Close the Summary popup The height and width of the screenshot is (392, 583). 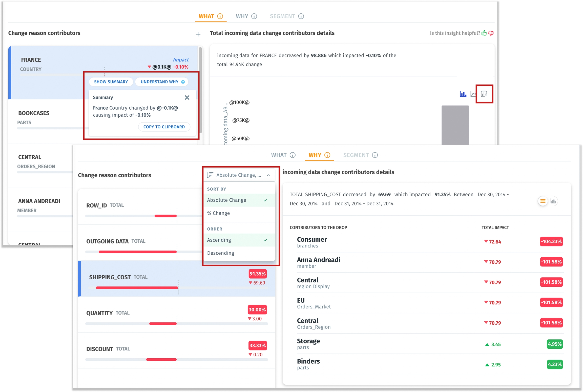tap(187, 98)
